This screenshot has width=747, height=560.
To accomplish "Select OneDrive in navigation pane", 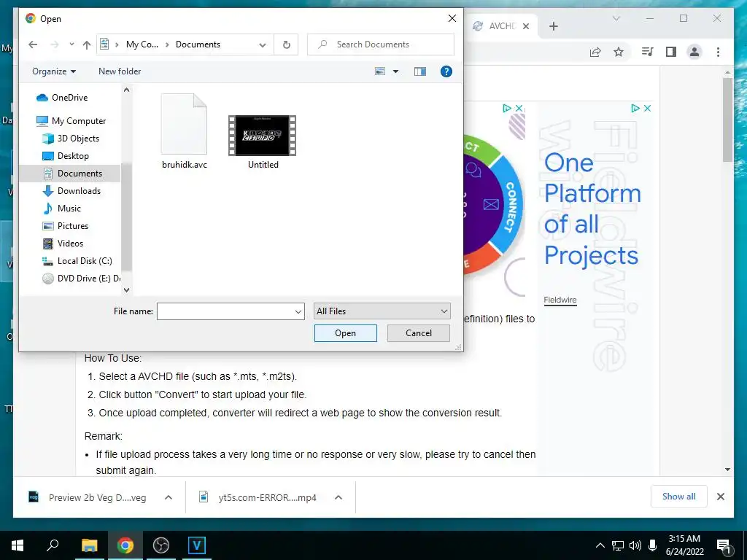I will tap(69, 98).
